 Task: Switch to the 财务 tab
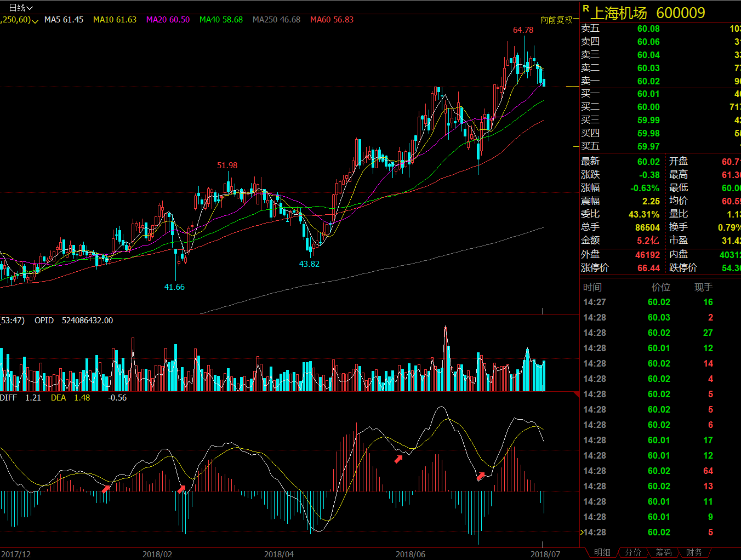point(694,552)
